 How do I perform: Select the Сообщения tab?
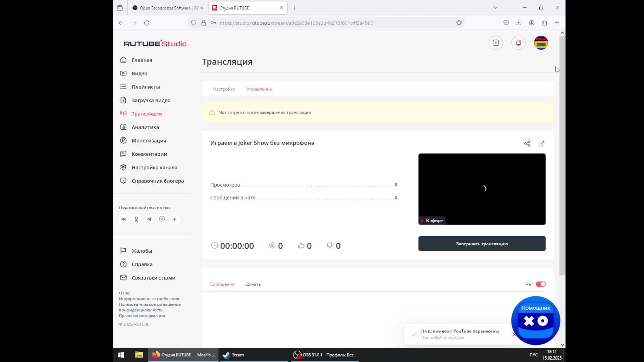[222, 284]
